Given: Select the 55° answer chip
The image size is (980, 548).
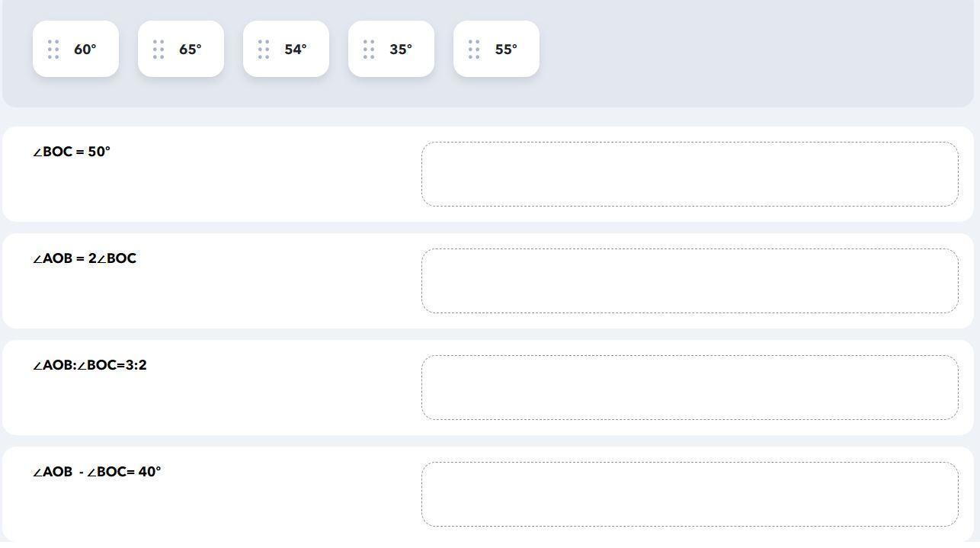Looking at the screenshot, I should [x=496, y=49].
